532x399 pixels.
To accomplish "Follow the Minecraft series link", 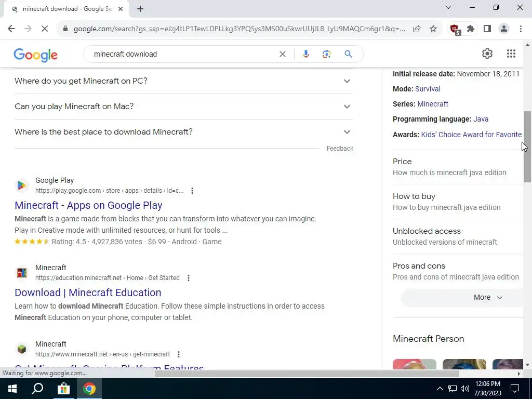I will (433, 104).
